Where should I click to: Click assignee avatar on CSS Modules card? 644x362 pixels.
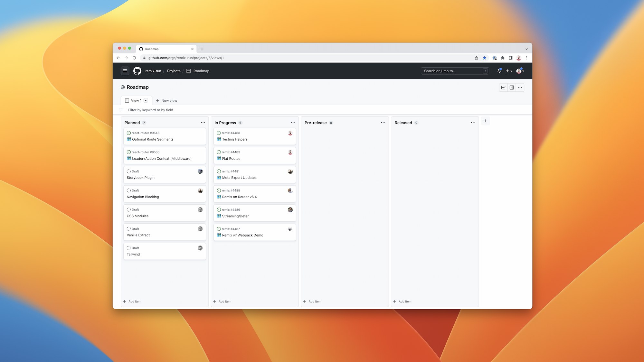point(200,210)
